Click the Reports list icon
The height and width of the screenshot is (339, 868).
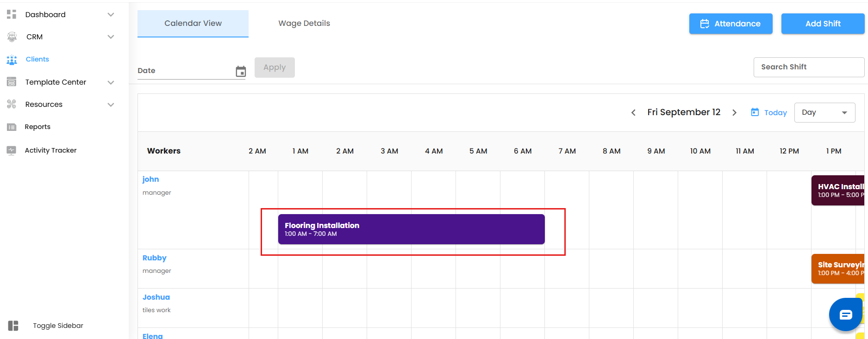12,127
